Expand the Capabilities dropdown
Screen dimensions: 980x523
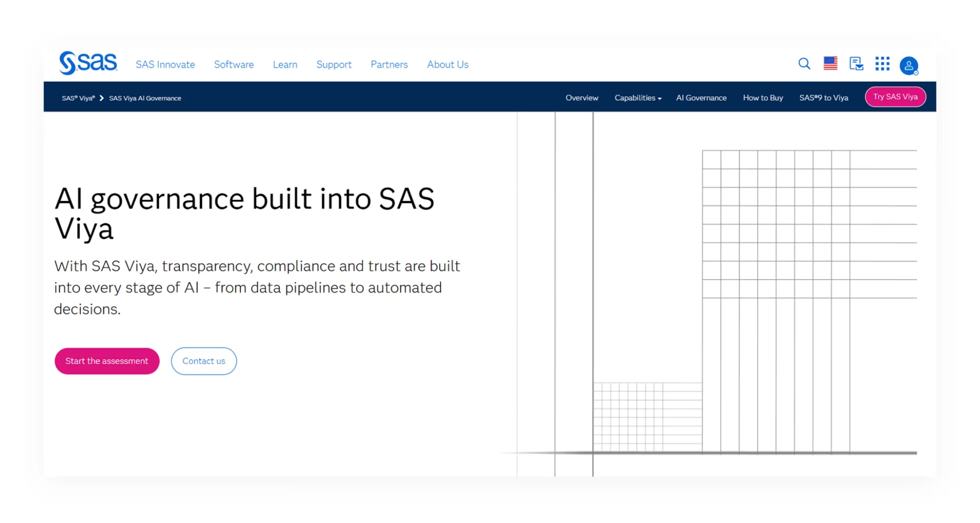point(638,98)
